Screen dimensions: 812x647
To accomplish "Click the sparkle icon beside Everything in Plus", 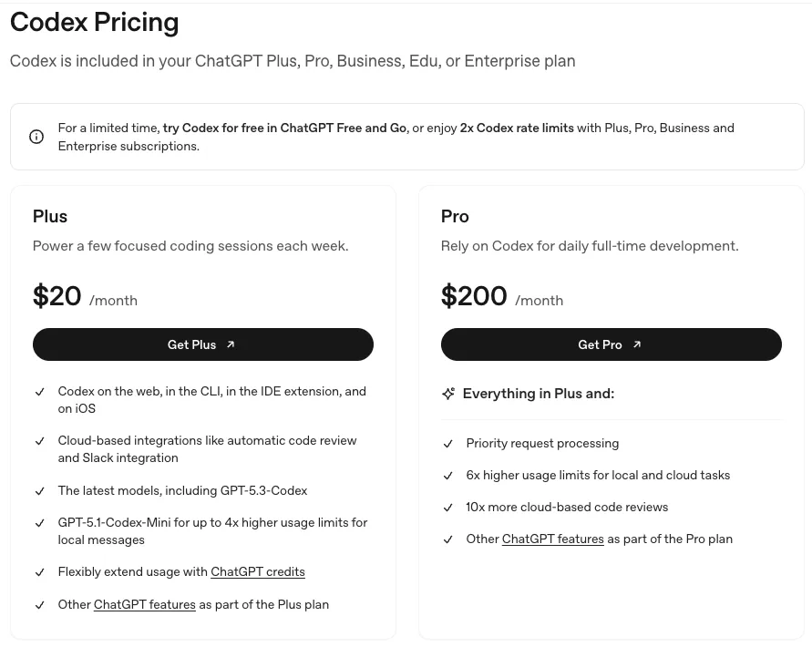I will tap(447, 394).
